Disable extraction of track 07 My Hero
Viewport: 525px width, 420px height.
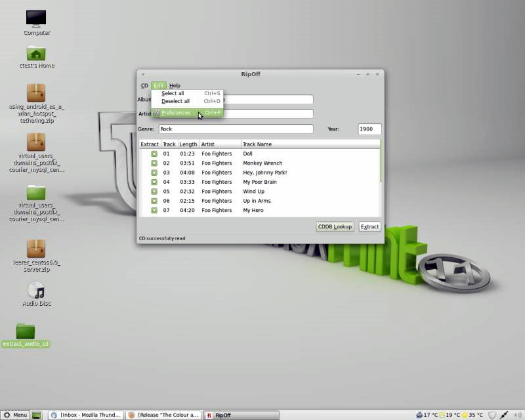[154, 210]
